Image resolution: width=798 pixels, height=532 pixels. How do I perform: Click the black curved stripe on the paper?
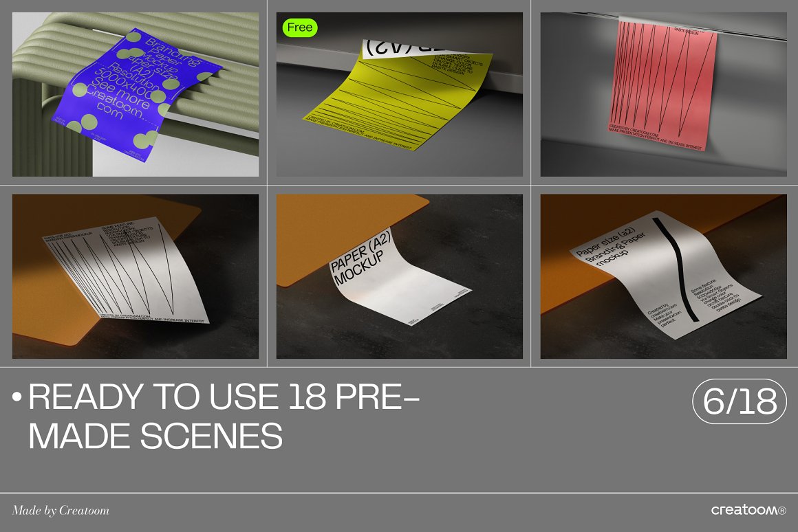[680, 269]
